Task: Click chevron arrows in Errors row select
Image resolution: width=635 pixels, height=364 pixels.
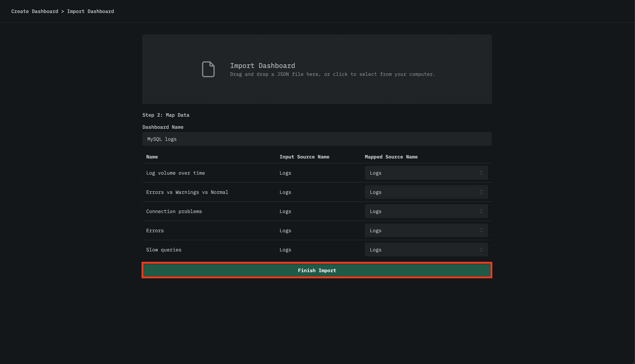Action: 481,231
